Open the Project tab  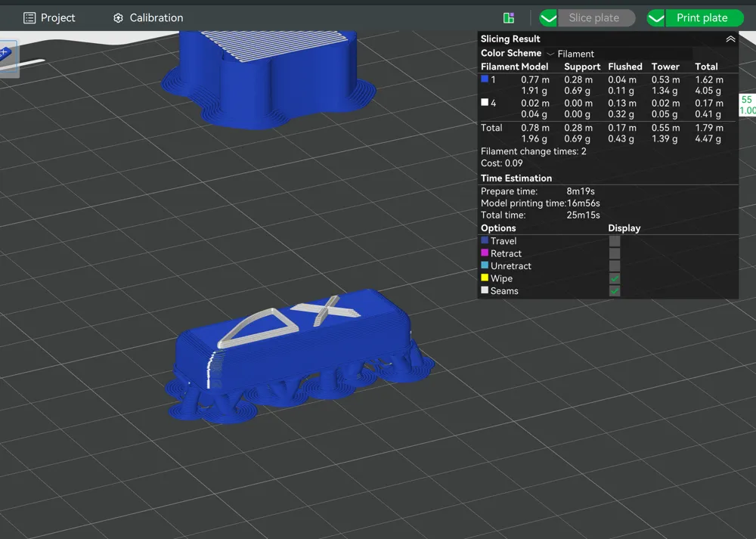coord(49,18)
